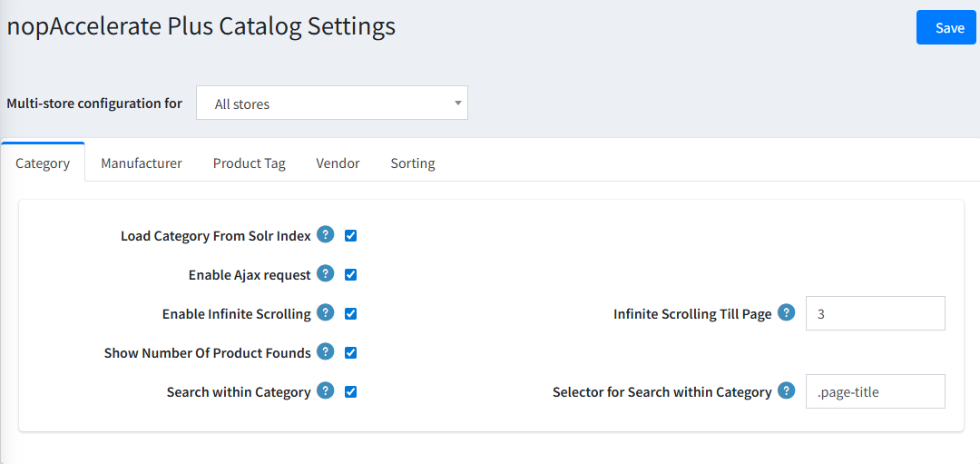Click help icon beside Enable Infinite Scrolling
The image size is (980, 464).
pos(325,312)
